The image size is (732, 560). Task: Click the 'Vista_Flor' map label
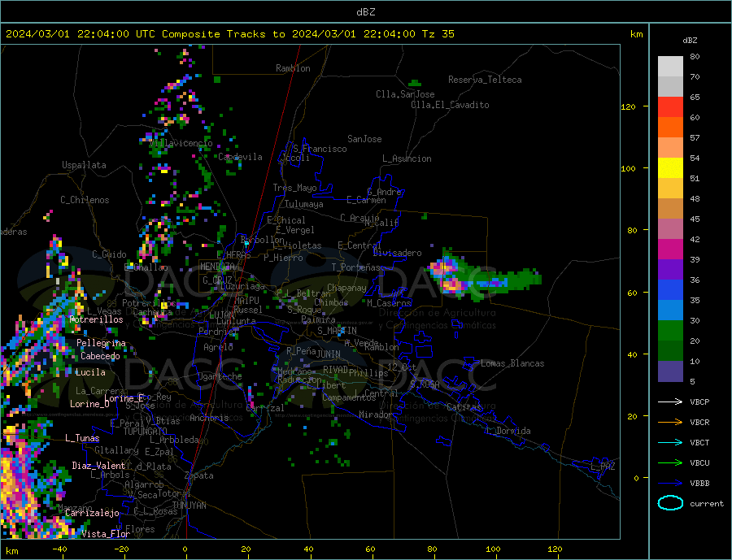106,534
